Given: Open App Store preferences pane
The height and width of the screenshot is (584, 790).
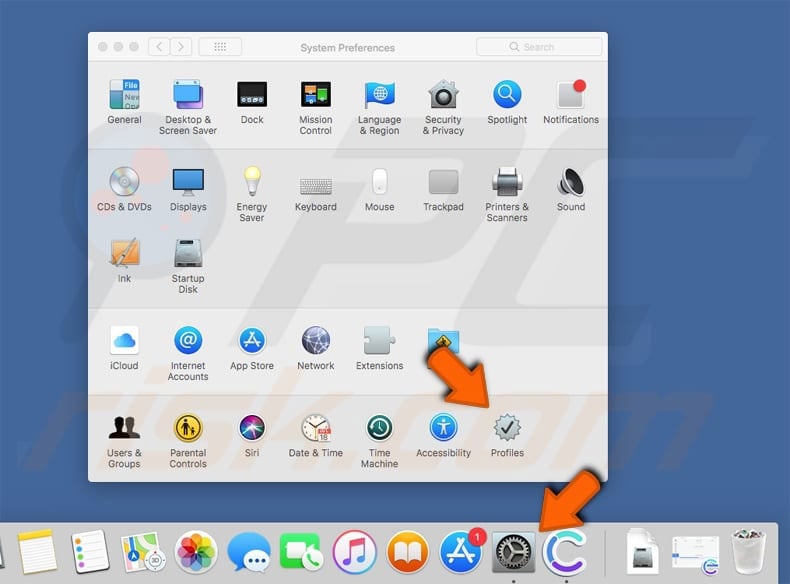Looking at the screenshot, I should click(252, 340).
